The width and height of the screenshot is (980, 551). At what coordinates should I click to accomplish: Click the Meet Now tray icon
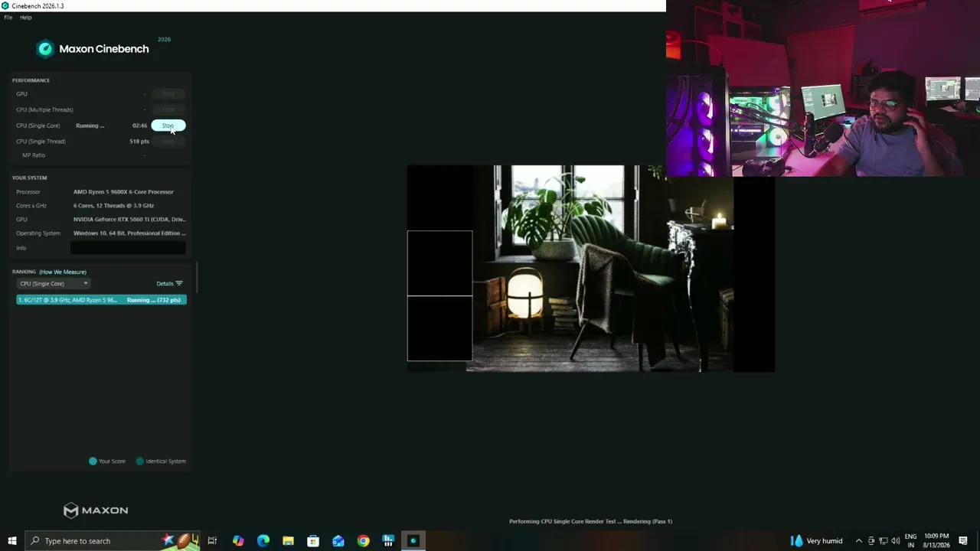871,541
